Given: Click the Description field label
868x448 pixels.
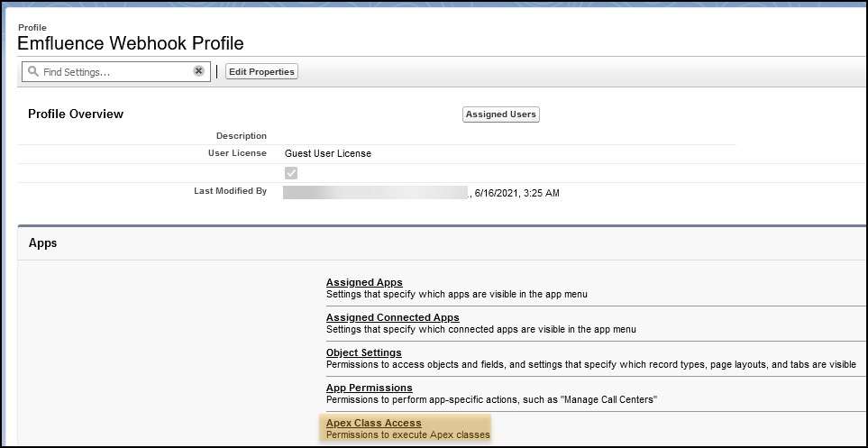Looking at the screenshot, I should pos(242,136).
